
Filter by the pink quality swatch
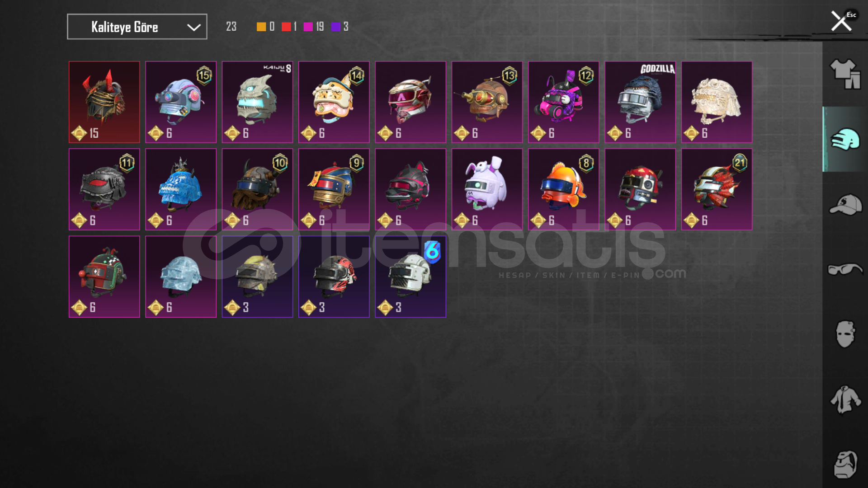pos(308,27)
